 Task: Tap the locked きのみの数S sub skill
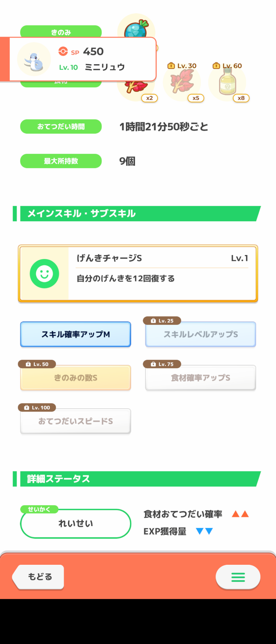coord(76,378)
